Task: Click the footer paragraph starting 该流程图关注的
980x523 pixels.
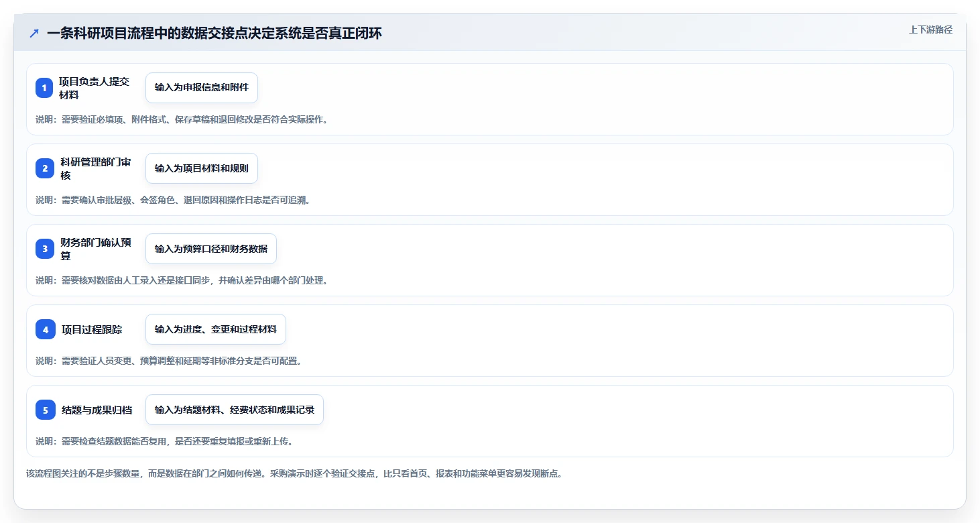Action: tap(294, 473)
